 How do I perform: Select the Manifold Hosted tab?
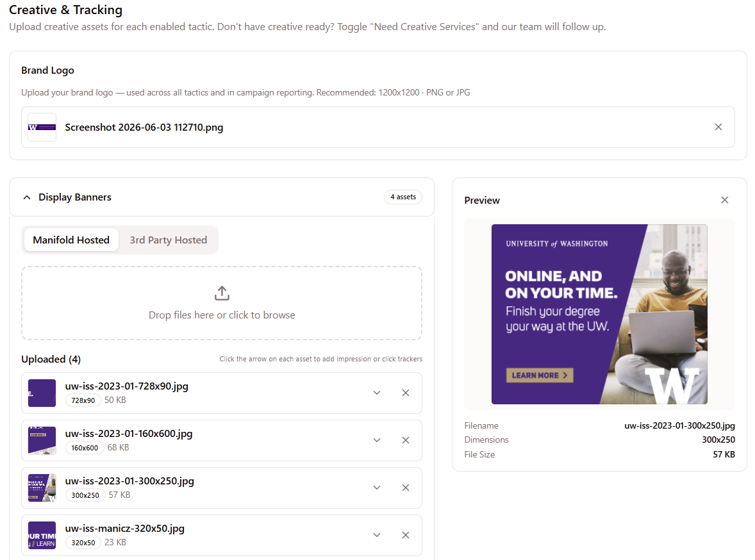[71, 240]
